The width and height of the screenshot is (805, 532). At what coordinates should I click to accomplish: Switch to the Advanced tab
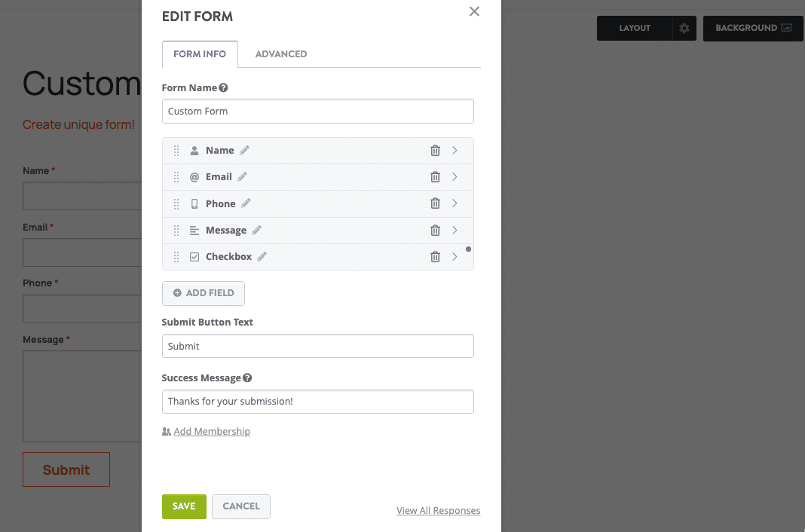281,54
